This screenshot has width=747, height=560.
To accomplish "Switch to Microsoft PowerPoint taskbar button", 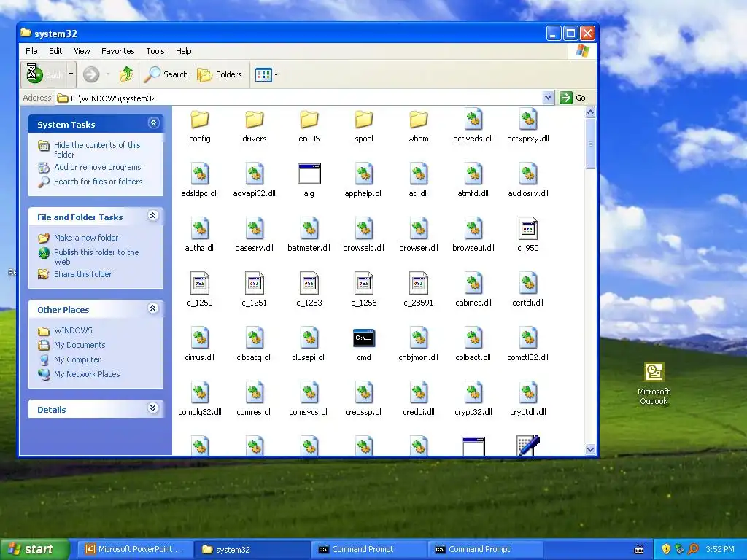I will (135, 550).
